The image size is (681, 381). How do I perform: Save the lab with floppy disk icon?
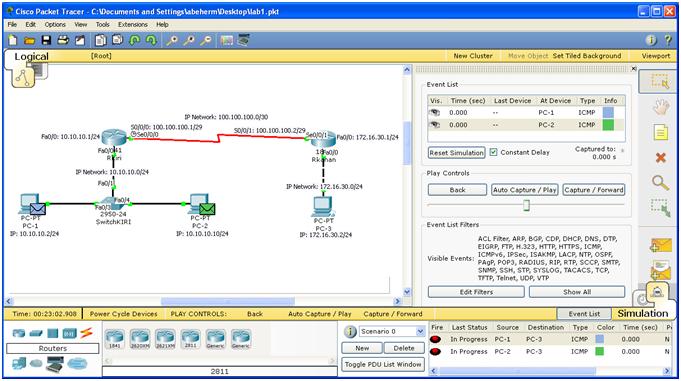46,40
